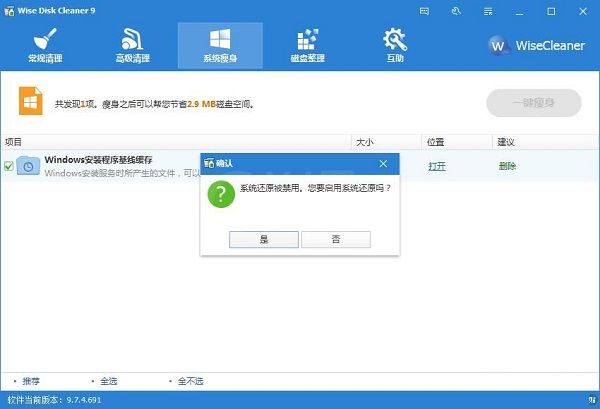Click the feedback message icon in title bar
The width and height of the screenshot is (600, 409).
[x=424, y=11]
